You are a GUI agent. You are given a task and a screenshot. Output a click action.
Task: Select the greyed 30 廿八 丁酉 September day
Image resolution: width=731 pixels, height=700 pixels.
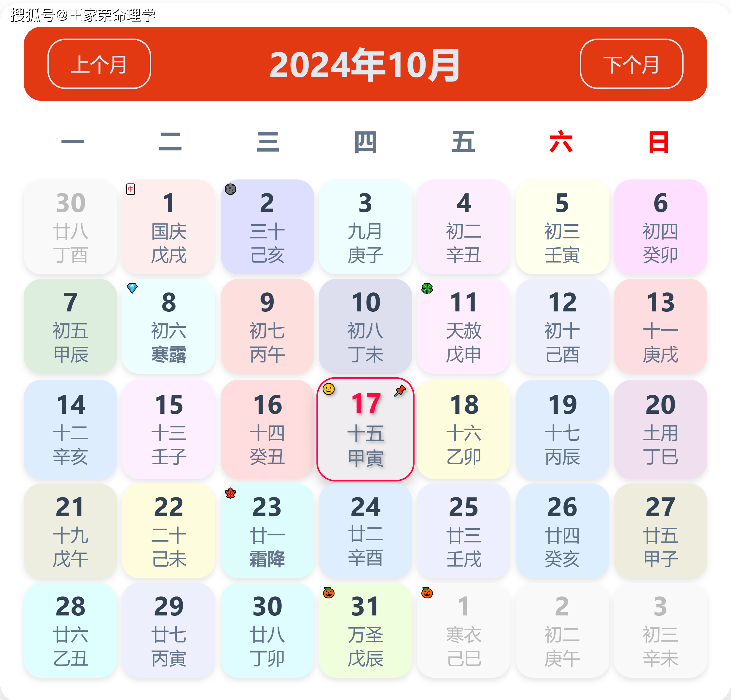point(71,227)
